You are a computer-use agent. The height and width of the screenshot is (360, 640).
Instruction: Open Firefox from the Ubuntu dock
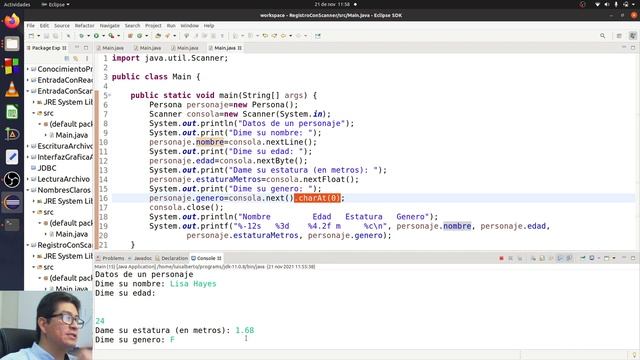12,21
